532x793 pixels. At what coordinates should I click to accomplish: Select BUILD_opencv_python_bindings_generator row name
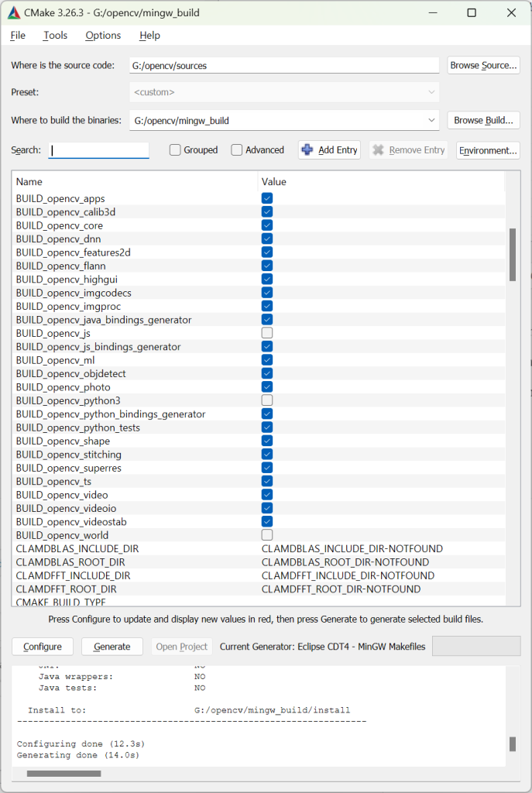coord(111,414)
